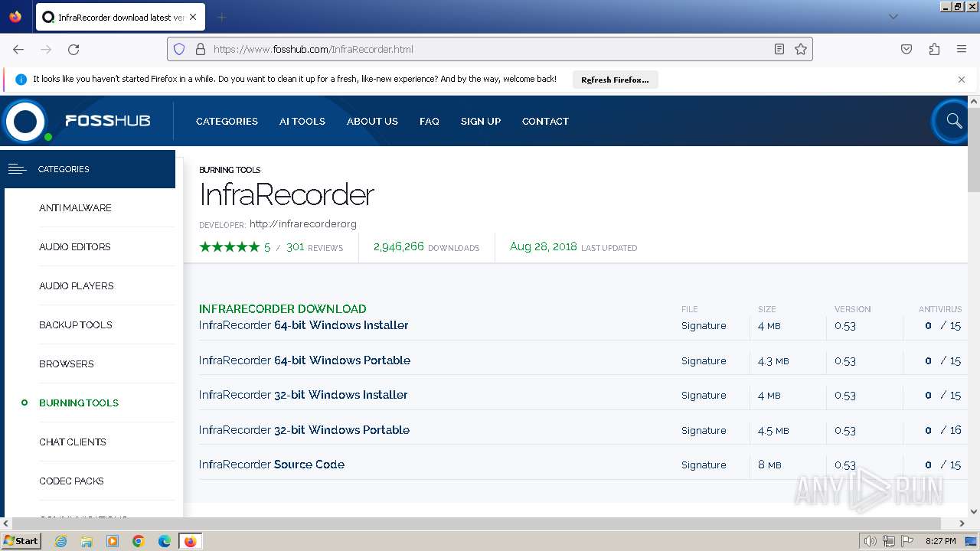Select Firefox icon in the taskbar

pyautogui.click(x=190, y=541)
